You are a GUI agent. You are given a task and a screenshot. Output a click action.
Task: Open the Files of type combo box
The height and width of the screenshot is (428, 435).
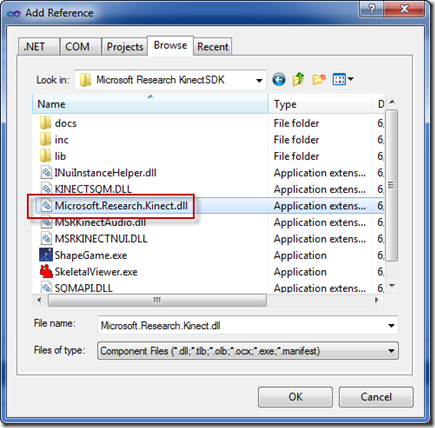tap(248, 351)
